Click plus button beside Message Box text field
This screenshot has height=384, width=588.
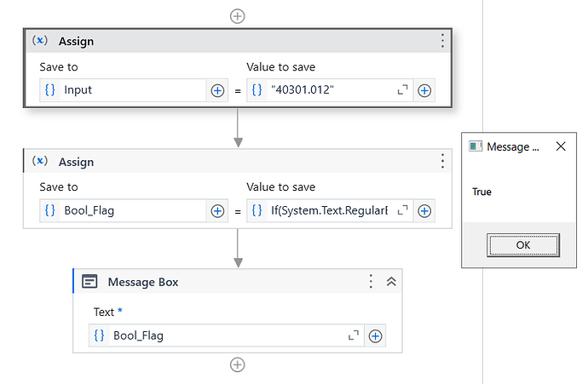coord(375,336)
